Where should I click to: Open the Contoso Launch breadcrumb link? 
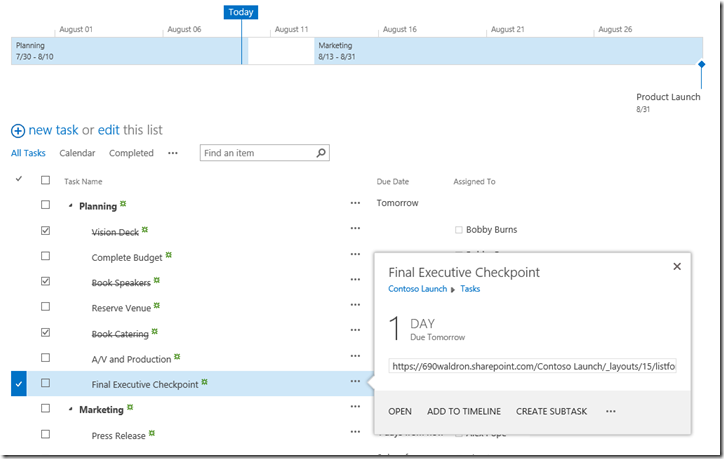pos(417,288)
